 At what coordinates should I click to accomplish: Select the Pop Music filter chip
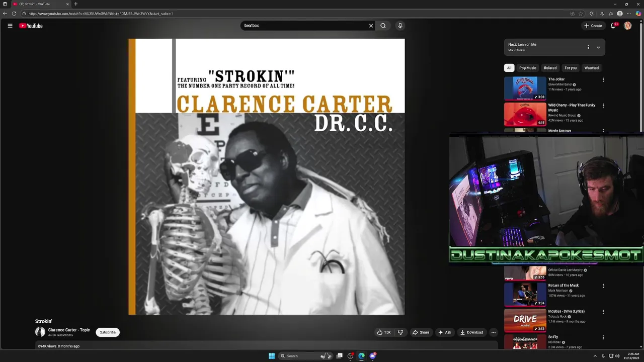[x=528, y=68]
